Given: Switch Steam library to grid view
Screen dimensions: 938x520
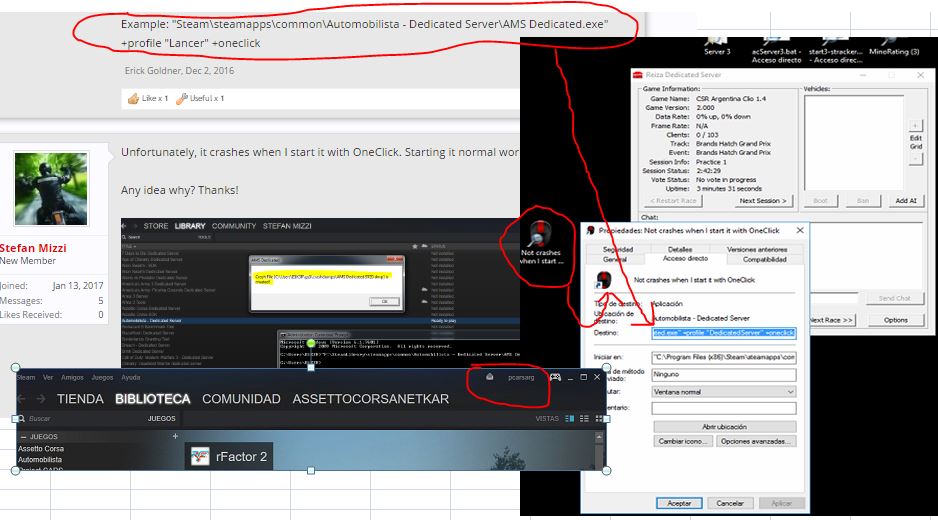Looking at the screenshot, I should (599, 419).
